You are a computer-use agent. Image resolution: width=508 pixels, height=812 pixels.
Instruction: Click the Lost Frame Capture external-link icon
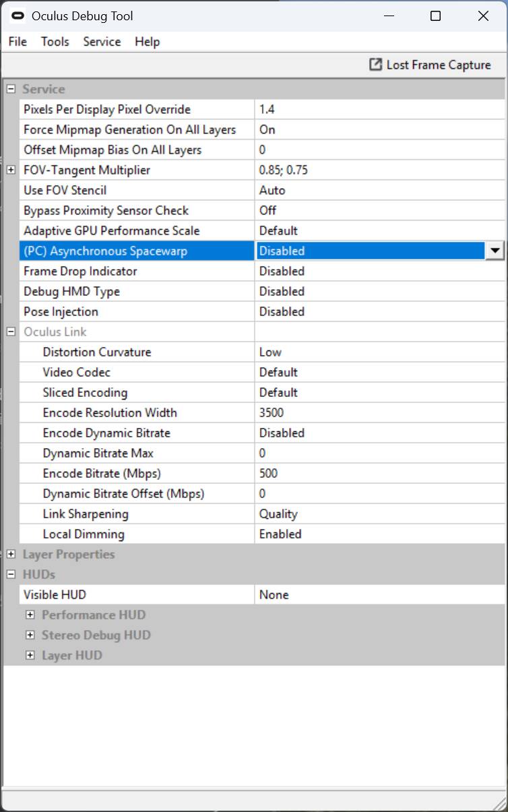click(377, 65)
